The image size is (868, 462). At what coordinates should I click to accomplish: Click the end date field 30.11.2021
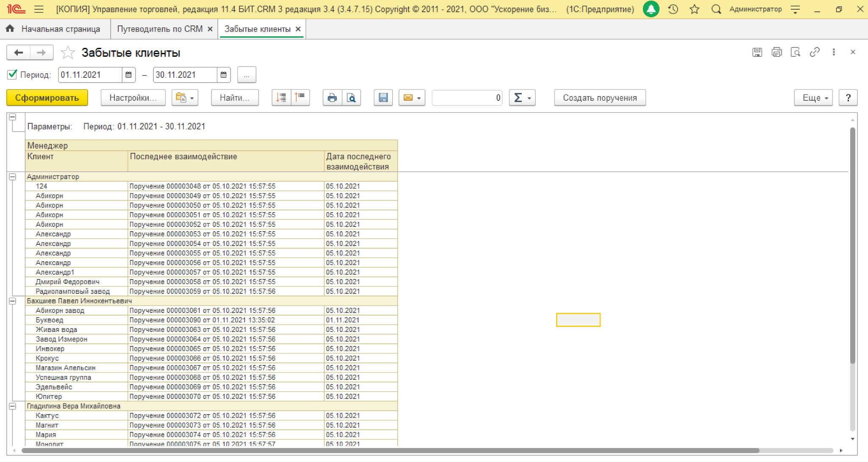click(x=185, y=75)
